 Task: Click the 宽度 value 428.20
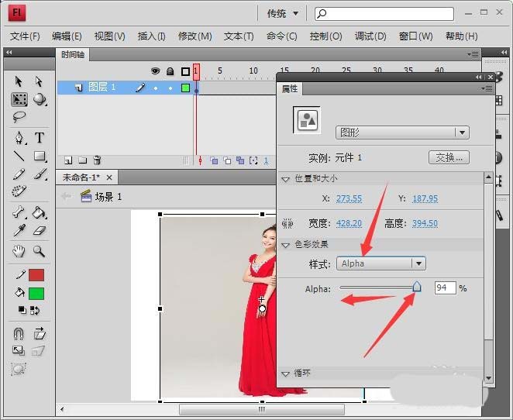tap(349, 223)
